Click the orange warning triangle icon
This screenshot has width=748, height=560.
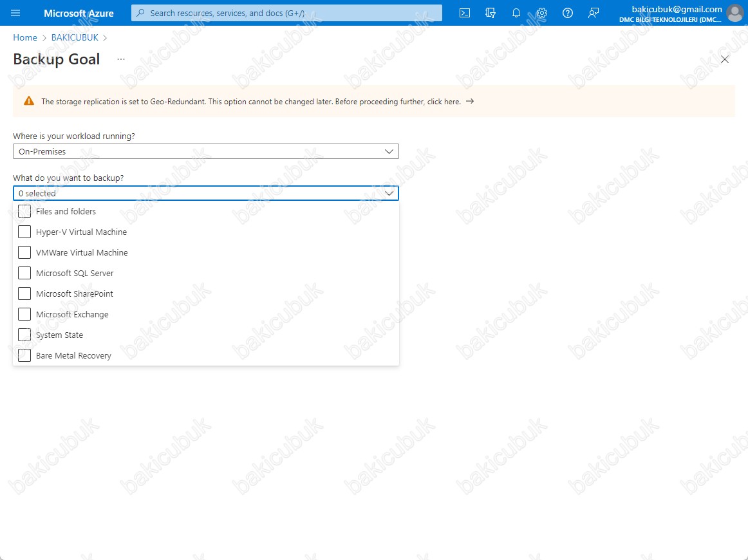click(x=29, y=100)
